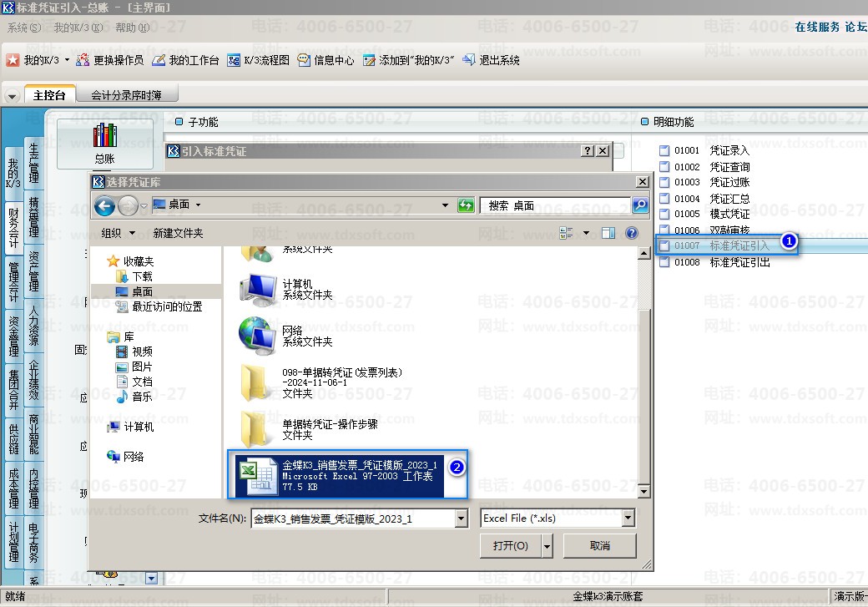Open 信息中心 message center
Image resolution: width=868 pixels, height=607 pixels.
[x=303, y=60]
